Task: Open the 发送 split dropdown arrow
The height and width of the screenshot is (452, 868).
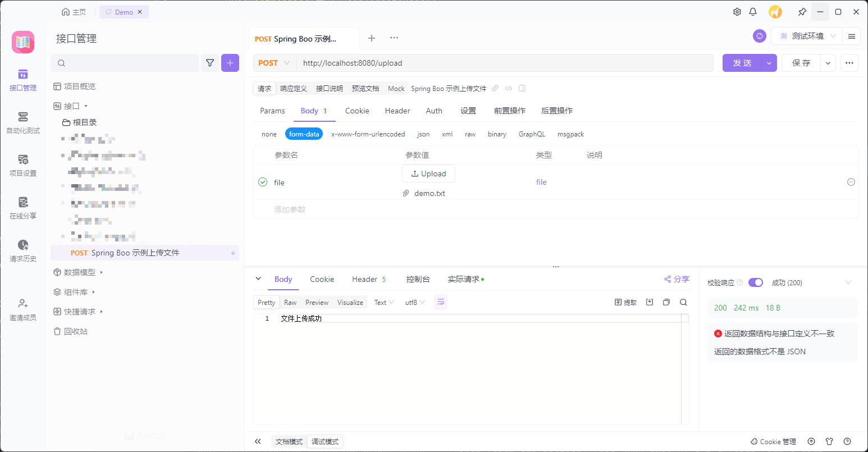Action: [x=769, y=63]
